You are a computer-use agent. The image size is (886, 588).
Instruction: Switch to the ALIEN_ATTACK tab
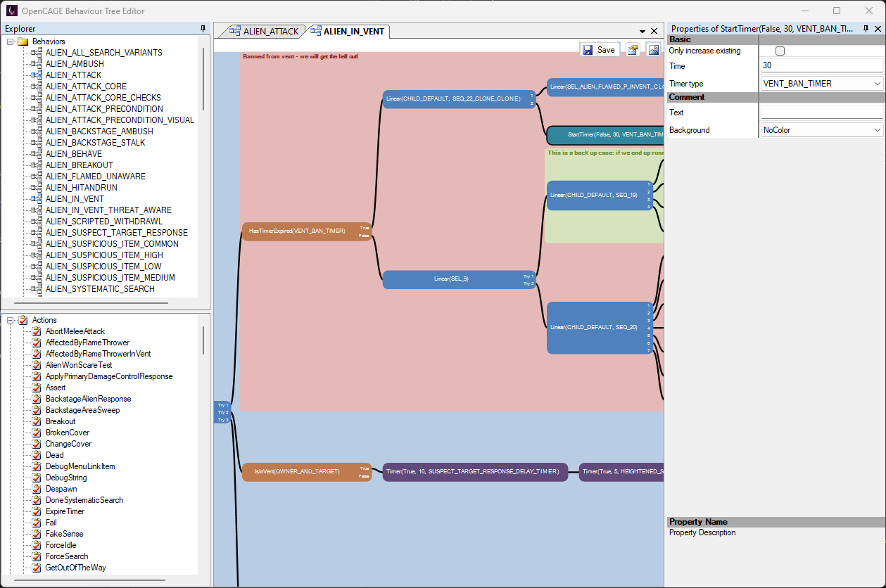tap(266, 31)
